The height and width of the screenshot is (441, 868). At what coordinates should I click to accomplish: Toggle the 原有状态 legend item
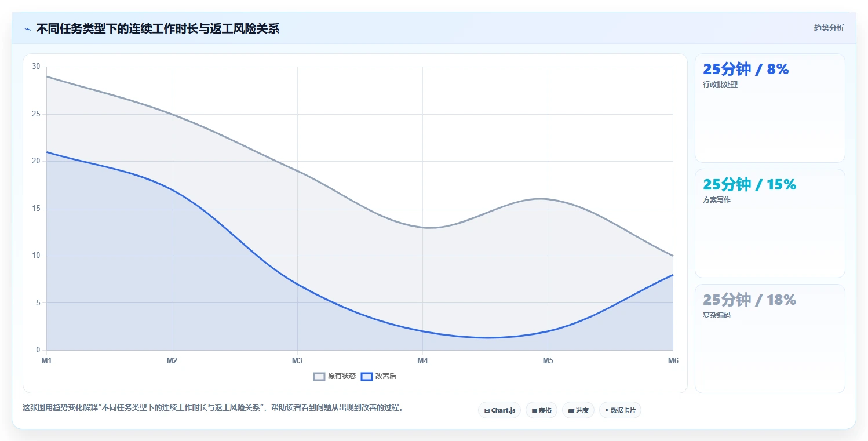point(335,376)
